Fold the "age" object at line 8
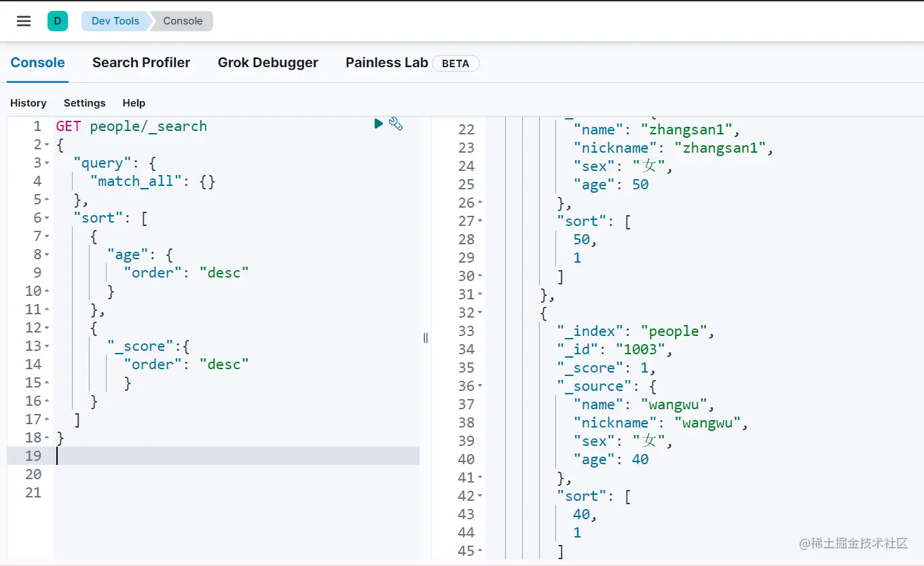The height and width of the screenshot is (566, 924). tap(47, 255)
